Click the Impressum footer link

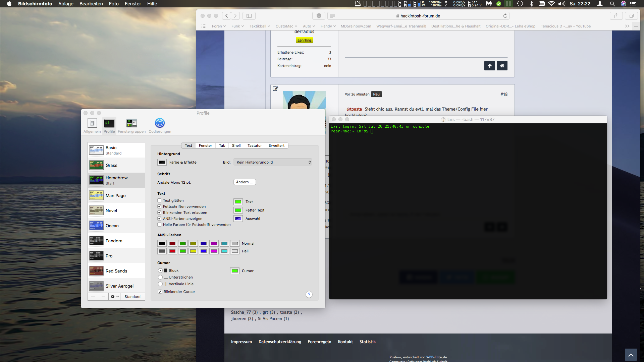pos(241,342)
